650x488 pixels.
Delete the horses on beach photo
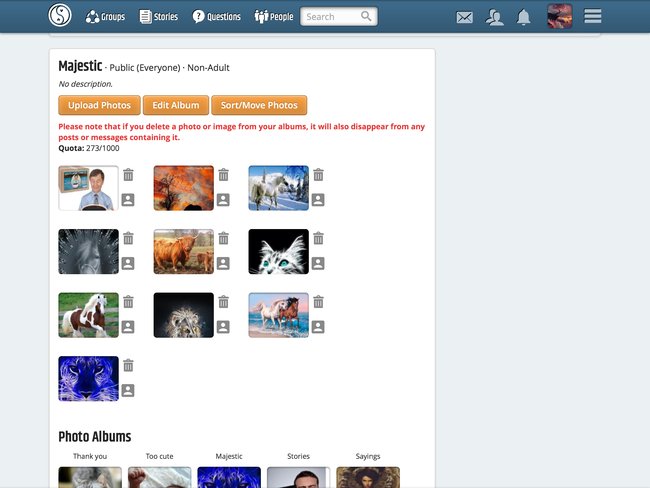[x=318, y=302]
